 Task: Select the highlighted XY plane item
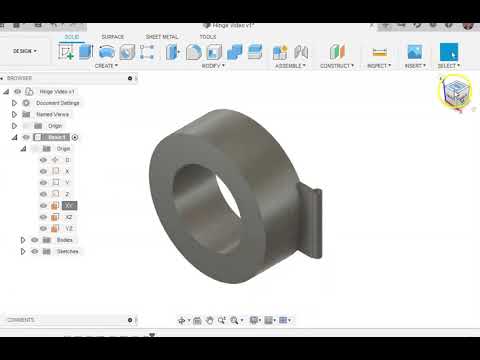[69, 206]
